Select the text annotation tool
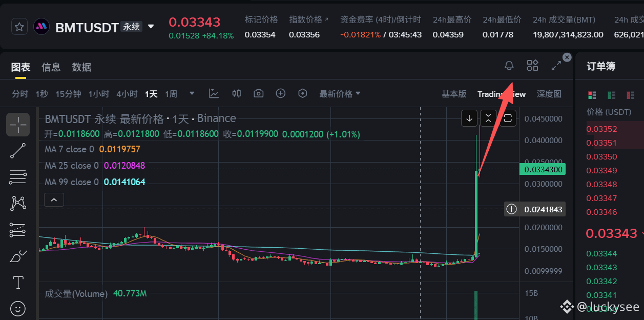The height and width of the screenshot is (320, 644). click(x=18, y=282)
